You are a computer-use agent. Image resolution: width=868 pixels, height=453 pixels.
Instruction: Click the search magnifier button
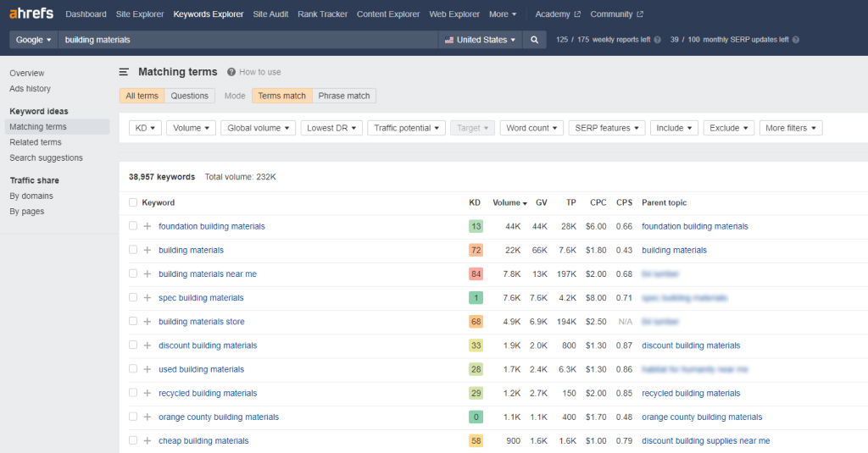(534, 40)
